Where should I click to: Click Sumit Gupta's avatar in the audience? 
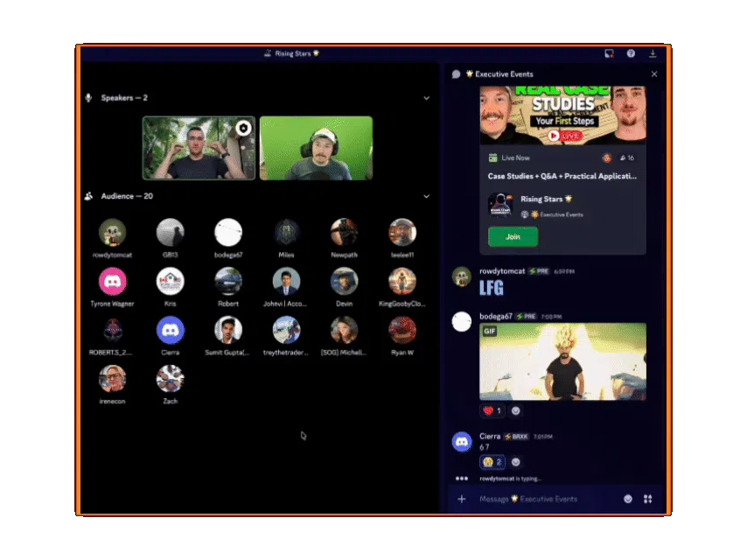(x=228, y=330)
